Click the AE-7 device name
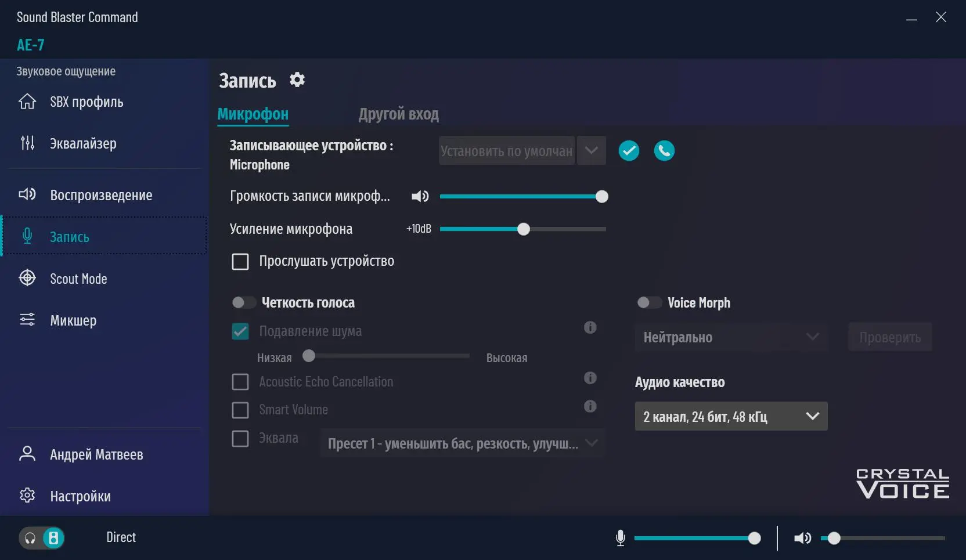This screenshot has height=560, width=966. tap(31, 45)
